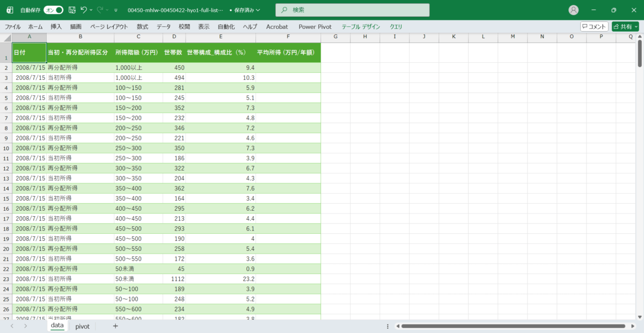Click the コメント button
644x333 pixels.
point(594,26)
